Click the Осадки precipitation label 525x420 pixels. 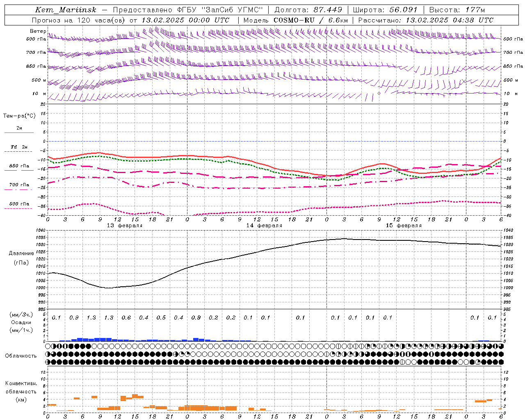(21, 322)
